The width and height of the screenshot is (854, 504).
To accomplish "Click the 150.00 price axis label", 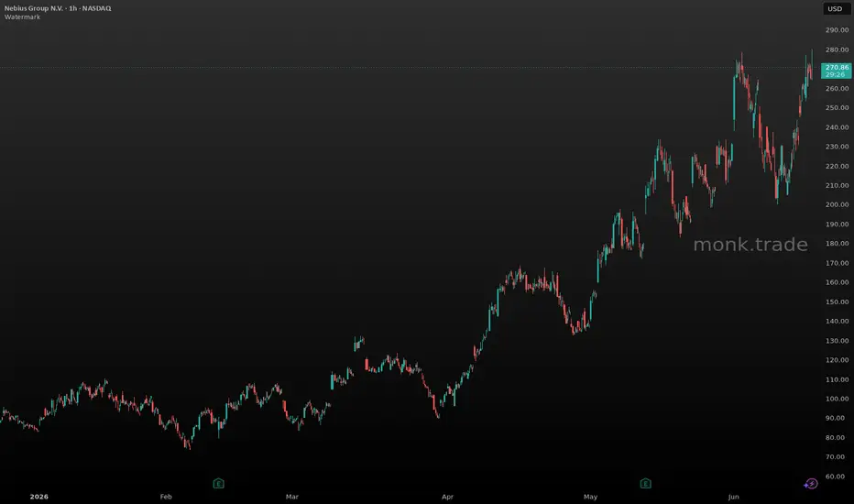I will coord(838,301).
